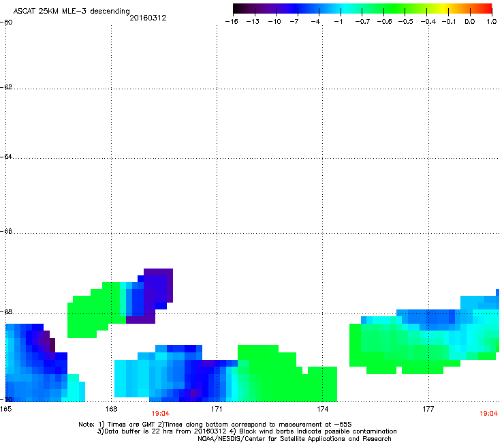Viewport: 504px width, 443px height.
Task: Click the red end of the color scale bar
Action: tap(488, 8)
